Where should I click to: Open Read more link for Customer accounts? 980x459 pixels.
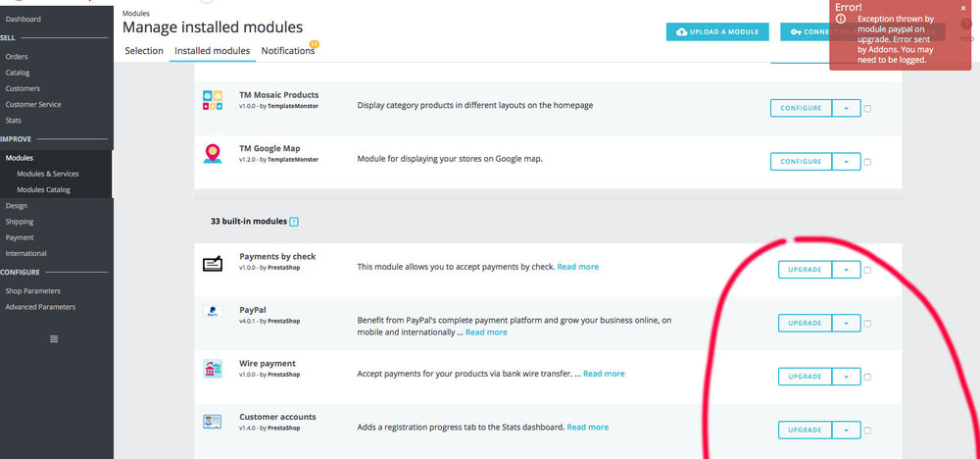click(587, 427)
